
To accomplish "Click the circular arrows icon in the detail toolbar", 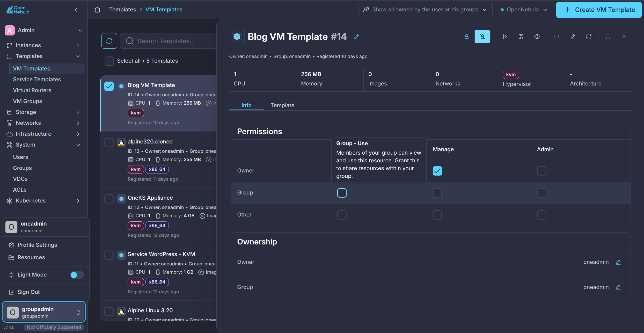I will pos(589,37).
